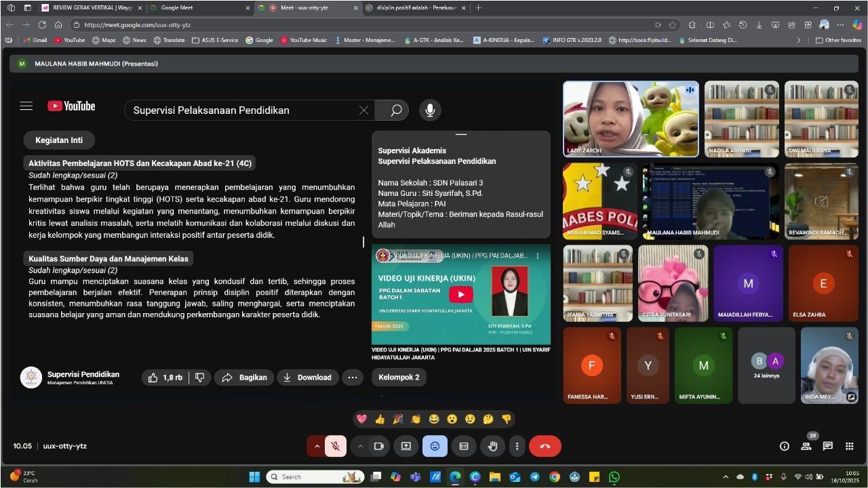Screen dimensions: 868x488
Task: Click the present screen icon
Action: tap(406, 446)
